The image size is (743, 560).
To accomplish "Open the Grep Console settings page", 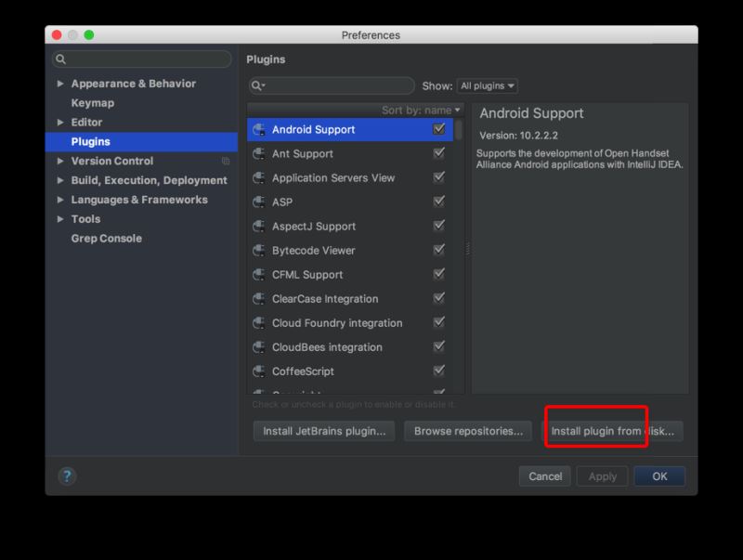I will click(x=106, y=239).
